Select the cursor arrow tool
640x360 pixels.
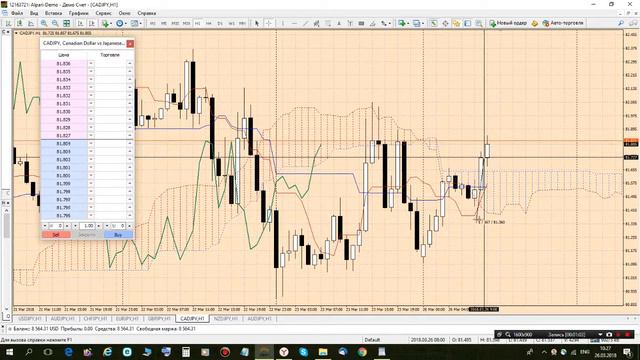coord(257,23)
